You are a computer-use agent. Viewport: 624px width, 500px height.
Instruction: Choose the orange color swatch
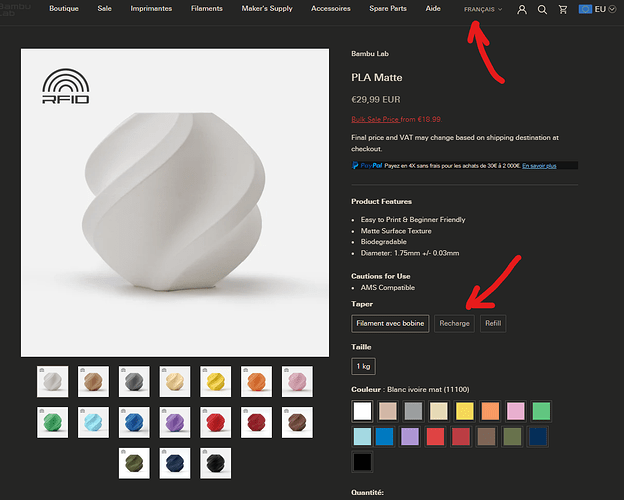coord(490,411)
